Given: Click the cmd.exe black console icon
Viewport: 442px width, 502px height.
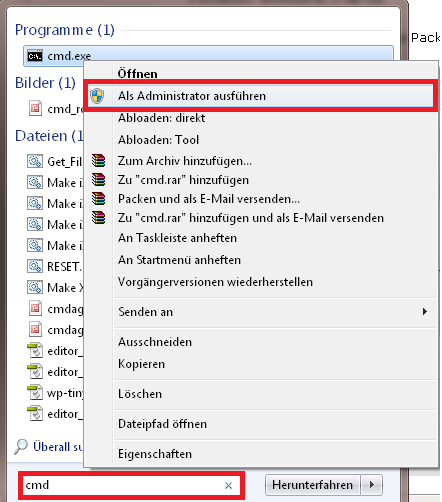Looking at the screenshot, I should pos(35,56).
